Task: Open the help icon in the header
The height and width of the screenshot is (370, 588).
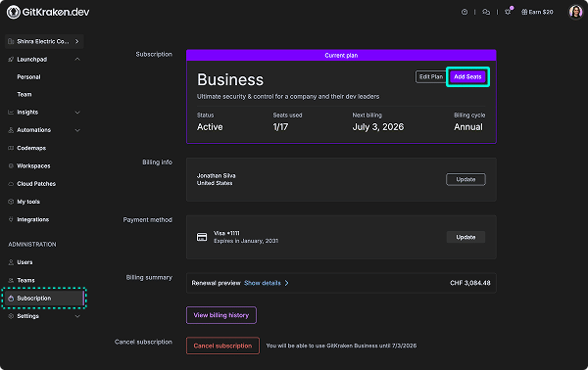Action: coord(465,12)
